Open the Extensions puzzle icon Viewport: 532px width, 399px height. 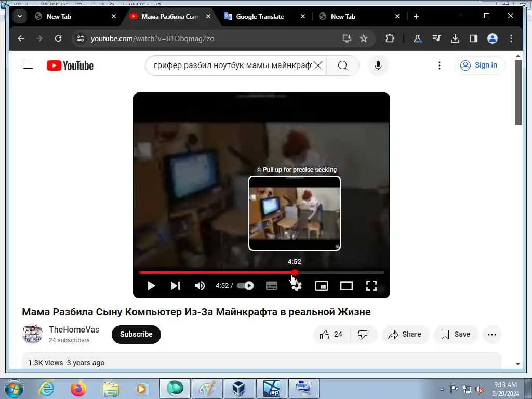coord(390,38)
